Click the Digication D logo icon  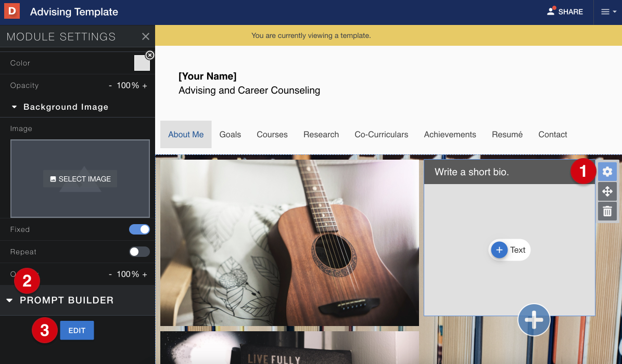12,11
